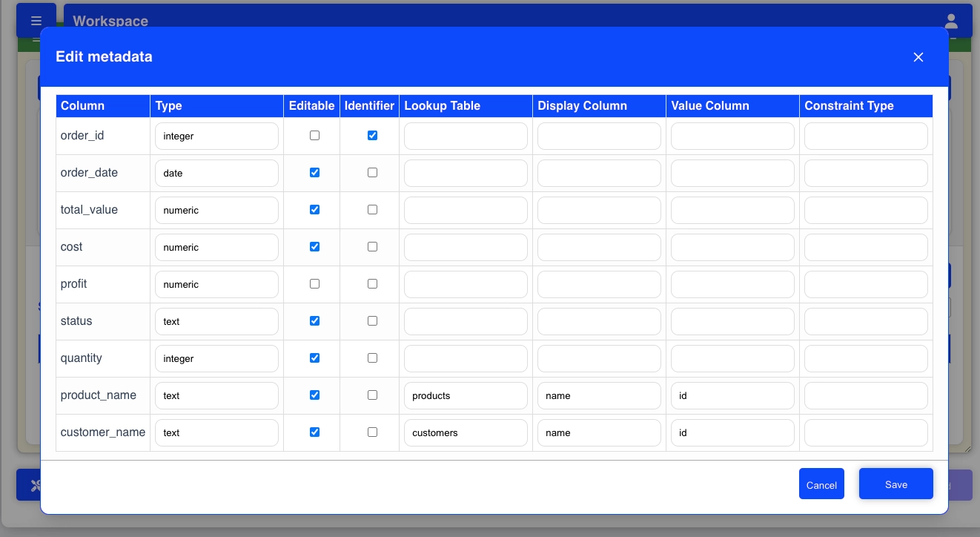This screenshot has width=980, height=537.
Task: Click the Type field for order_date
Action: click(216, 173)
